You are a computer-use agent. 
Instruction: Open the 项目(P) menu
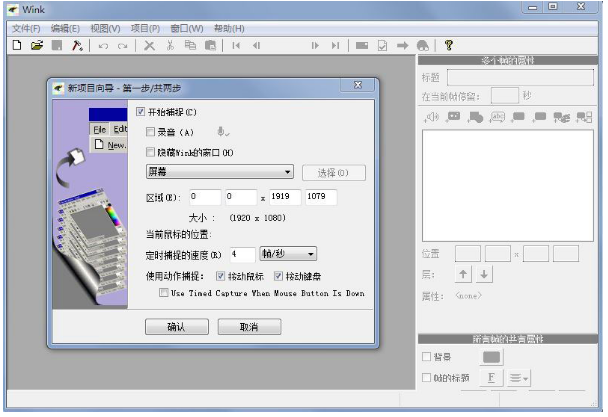coord(145,28)
